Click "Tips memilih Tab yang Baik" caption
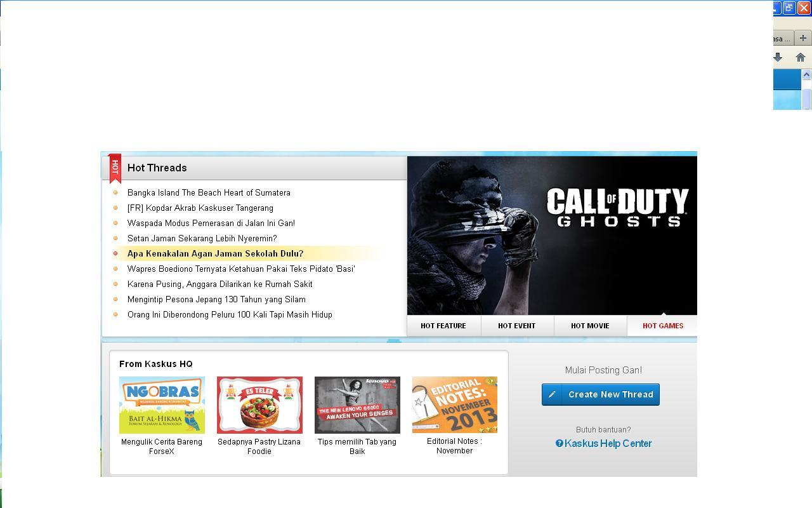Screen dimensions: 812x508 coord(357,446)
